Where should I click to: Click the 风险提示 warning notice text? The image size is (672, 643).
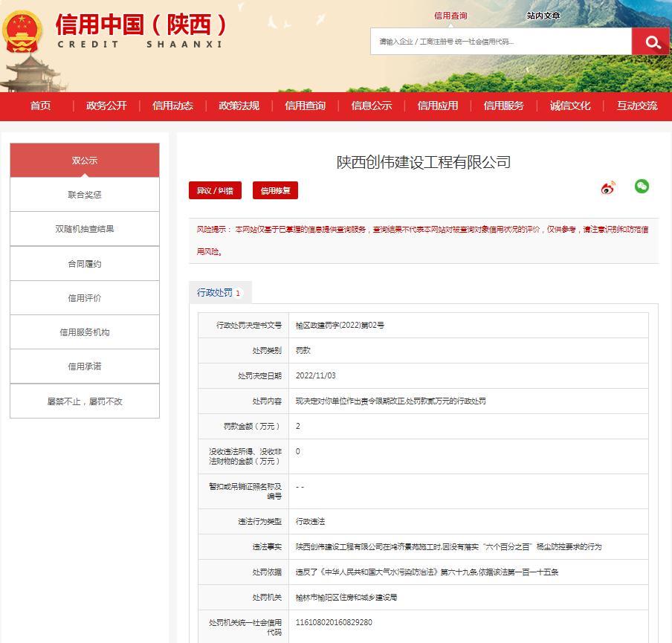[422, 241]
